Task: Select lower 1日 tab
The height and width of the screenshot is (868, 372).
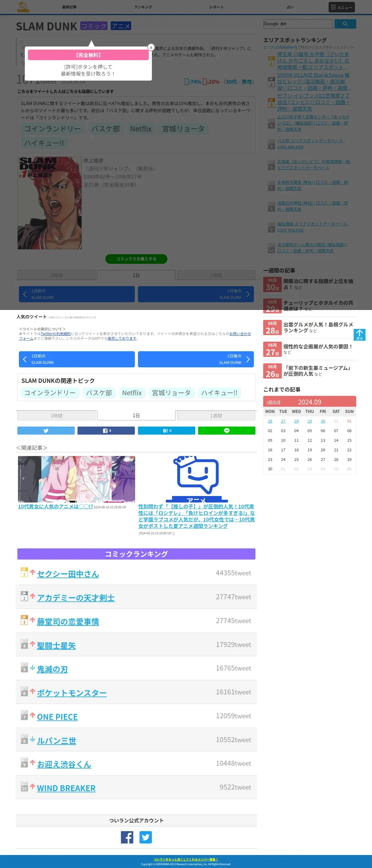Action: click(x=136, y=415)
